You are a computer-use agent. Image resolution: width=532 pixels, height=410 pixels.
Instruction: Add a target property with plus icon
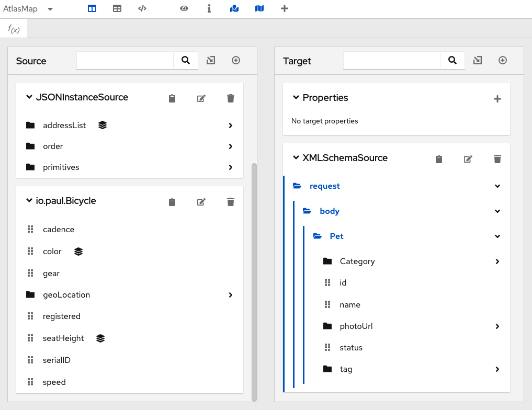[497, 98]
